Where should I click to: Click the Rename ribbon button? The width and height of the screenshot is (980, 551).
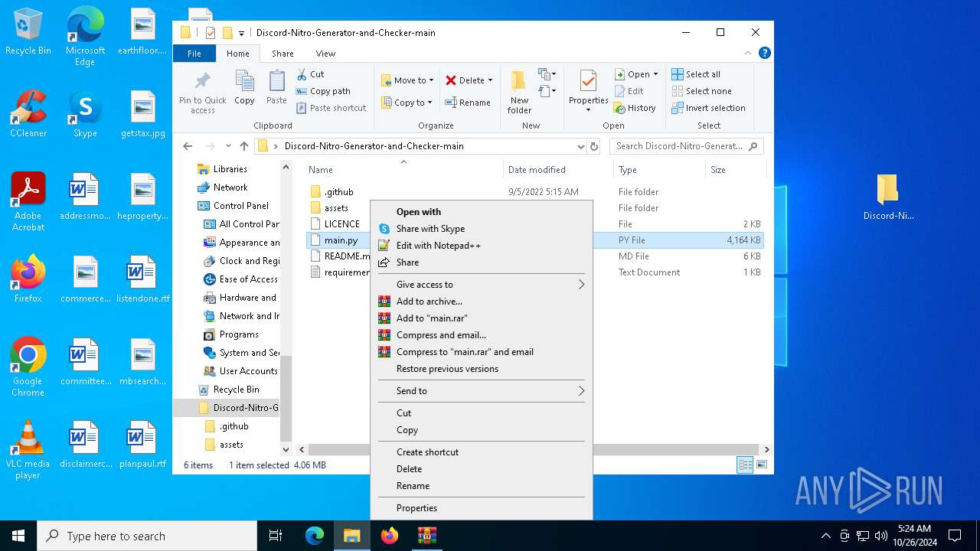468,103
